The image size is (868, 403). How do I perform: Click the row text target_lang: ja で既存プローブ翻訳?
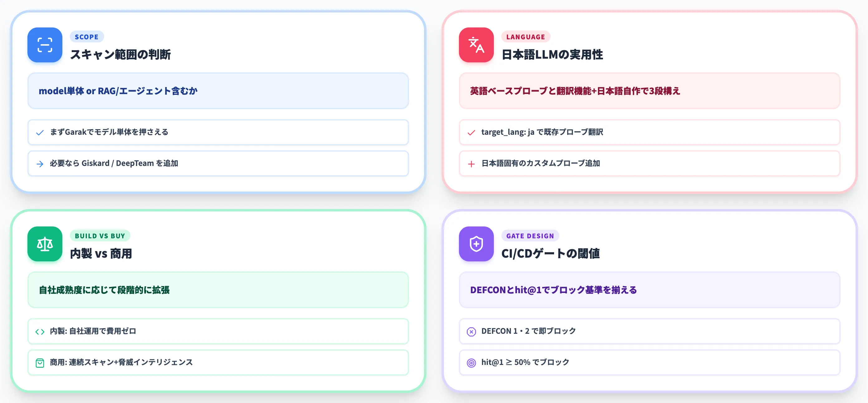[x=542, y=132]
